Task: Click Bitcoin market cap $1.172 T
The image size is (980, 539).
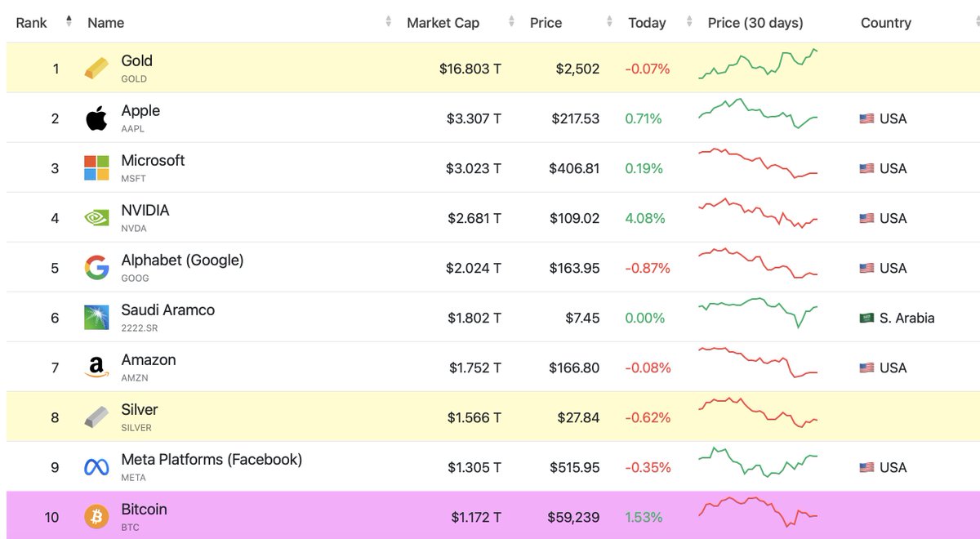Action: click(x=476, y=518)
